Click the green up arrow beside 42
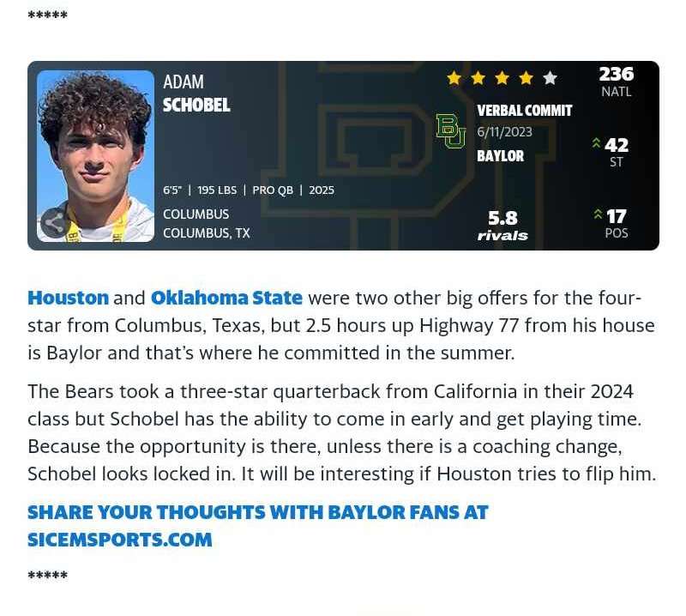The image size is (686, 616). pyautogui.click(x=596, y=143)
